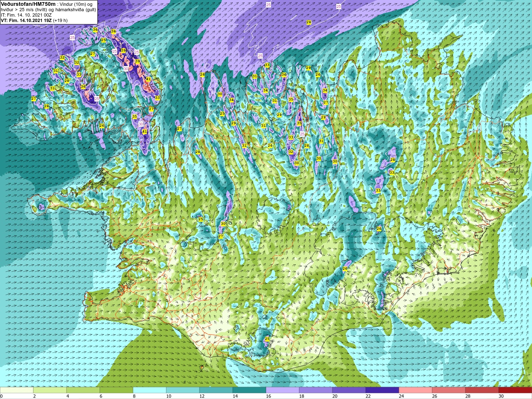Click the "6" tick label on color scale

(101, 396)
